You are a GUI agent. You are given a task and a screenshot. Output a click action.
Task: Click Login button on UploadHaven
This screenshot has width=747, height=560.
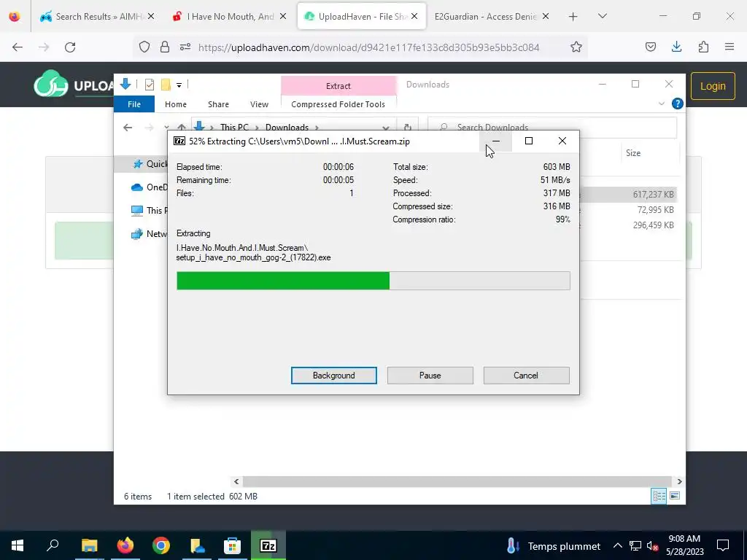click(713, 86)
